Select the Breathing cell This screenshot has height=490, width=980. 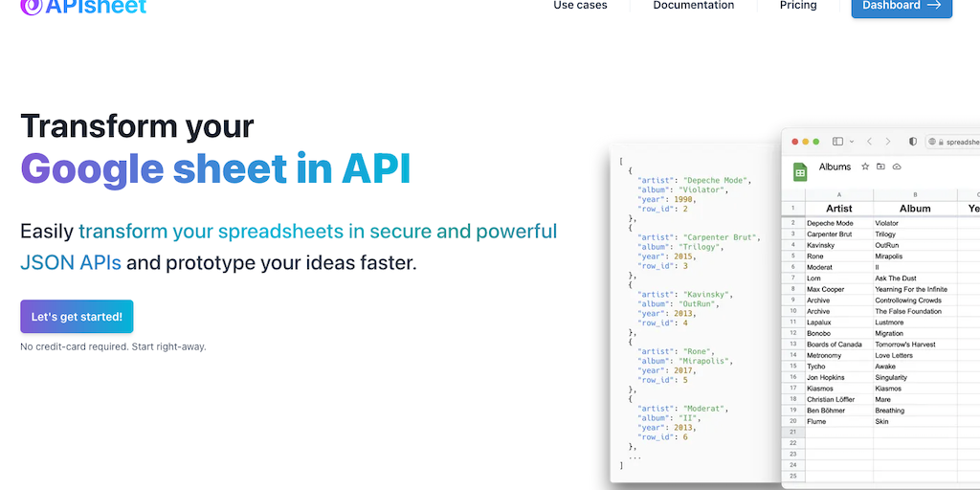point(915,411)
